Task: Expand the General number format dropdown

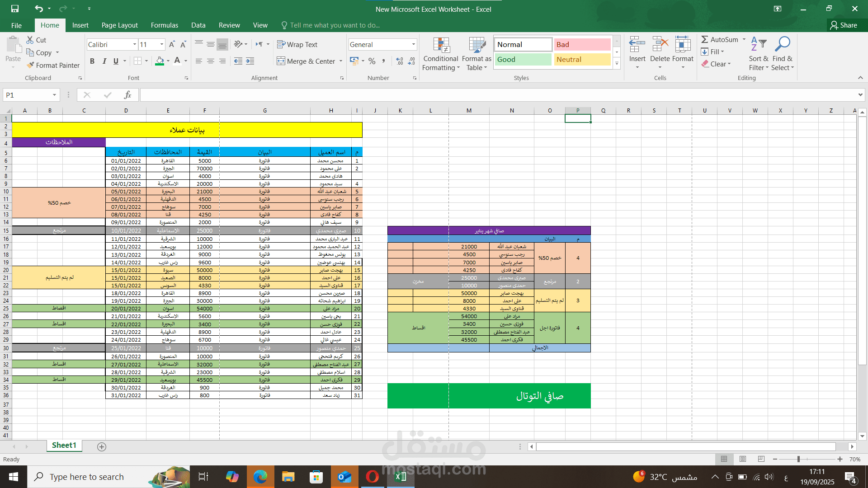Action: (x=413, y=44)
